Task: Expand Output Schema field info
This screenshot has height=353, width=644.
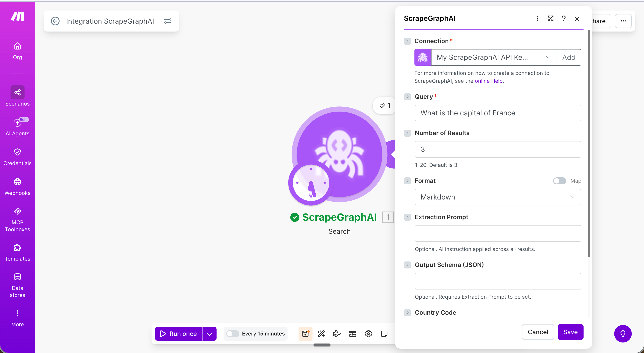Action: (x=407, y=265)
